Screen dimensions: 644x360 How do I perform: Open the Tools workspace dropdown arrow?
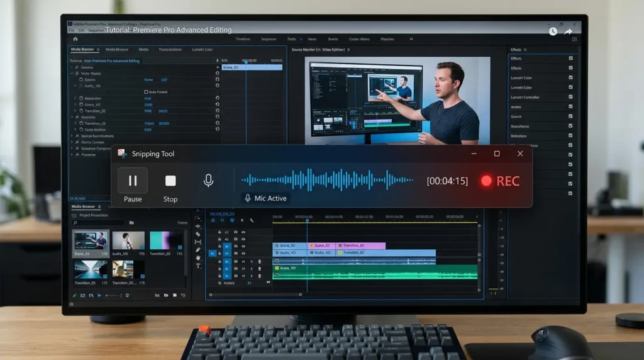(x=301, y=40)
